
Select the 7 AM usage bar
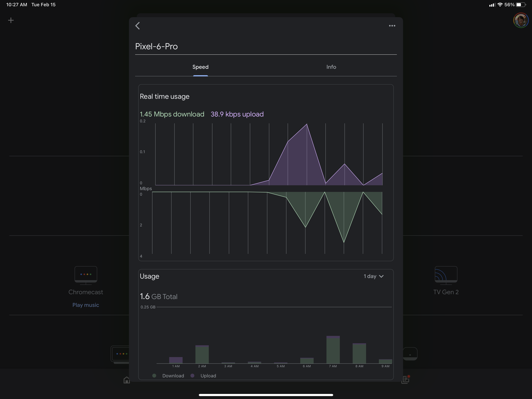333,350
